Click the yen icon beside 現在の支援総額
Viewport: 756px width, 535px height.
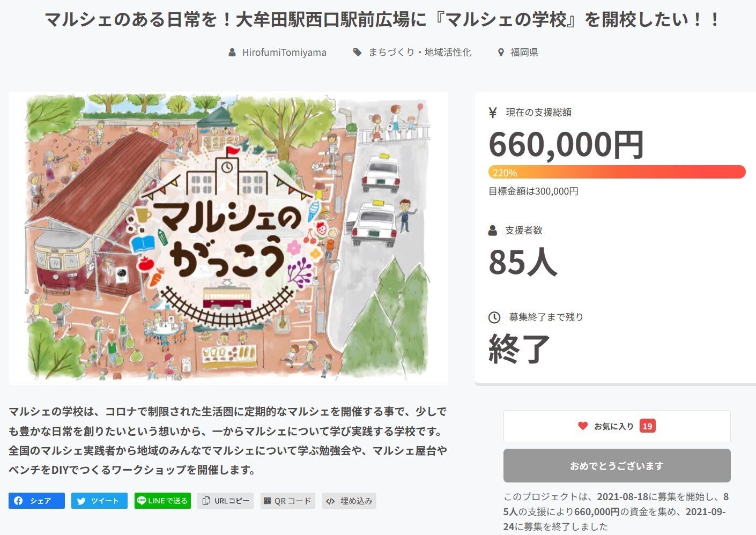click(x=493, y=113)
